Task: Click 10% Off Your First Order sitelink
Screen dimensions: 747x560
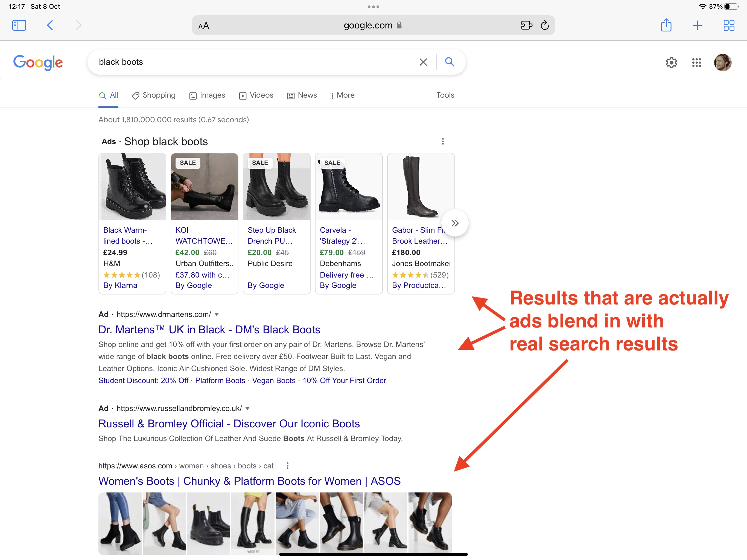Action: [345, 381]
